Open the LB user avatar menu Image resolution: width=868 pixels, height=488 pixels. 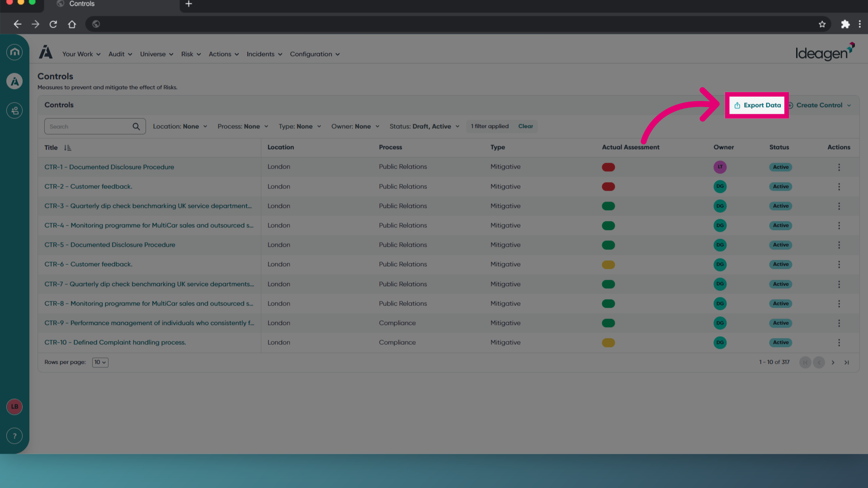pos(14,407)
